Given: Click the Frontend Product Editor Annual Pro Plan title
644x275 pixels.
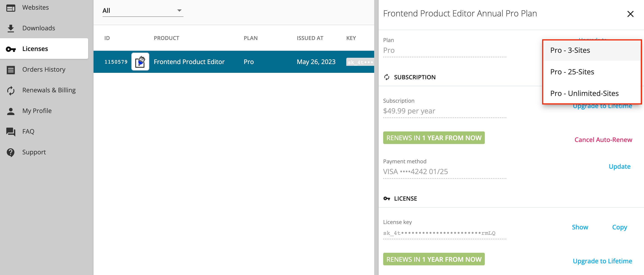Looking at the screenshot, I should 460,13.
